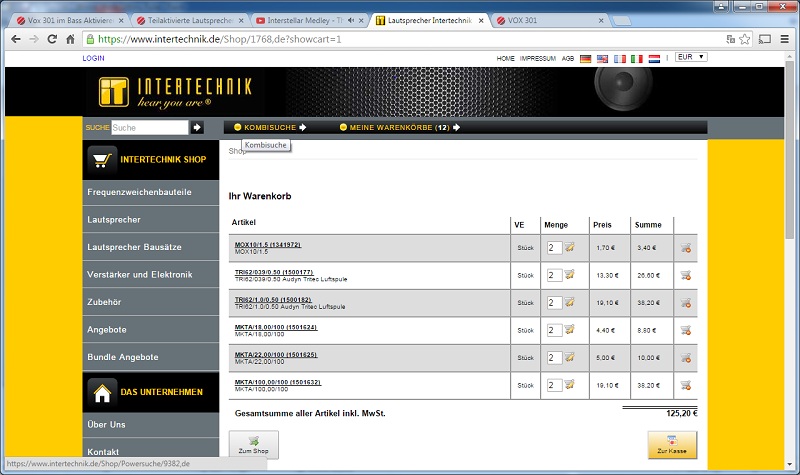
Task: Open the Lautsprecher category
Action: pos(151,220)
